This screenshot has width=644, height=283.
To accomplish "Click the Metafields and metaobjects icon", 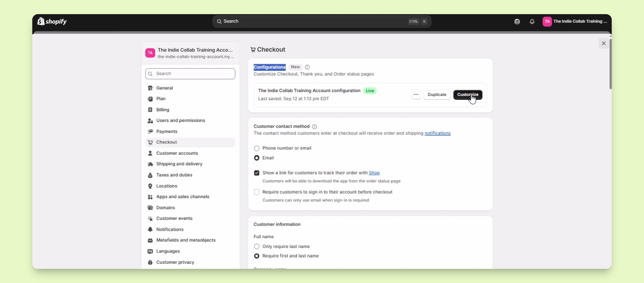I will point(150,241).
